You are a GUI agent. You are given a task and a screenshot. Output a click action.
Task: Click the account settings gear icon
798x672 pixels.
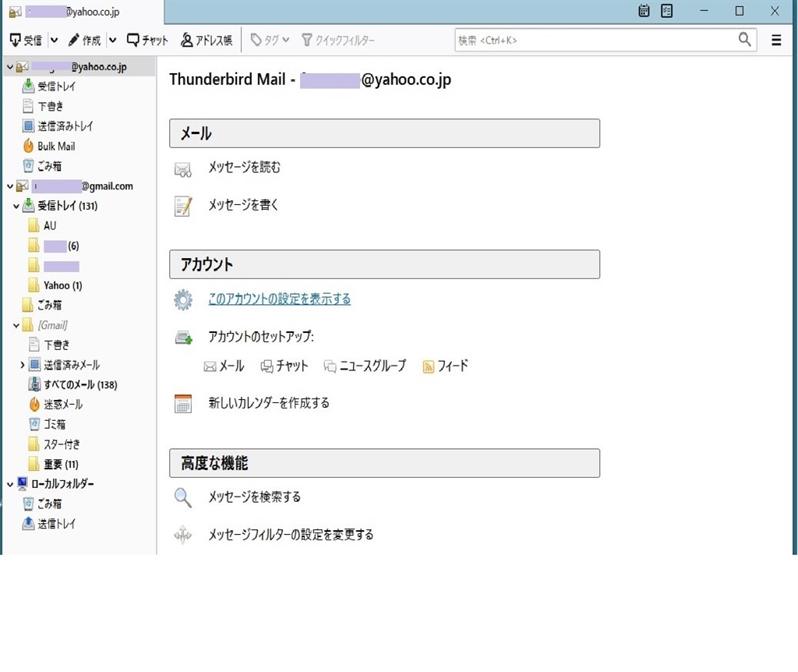(x=183, y=300)
